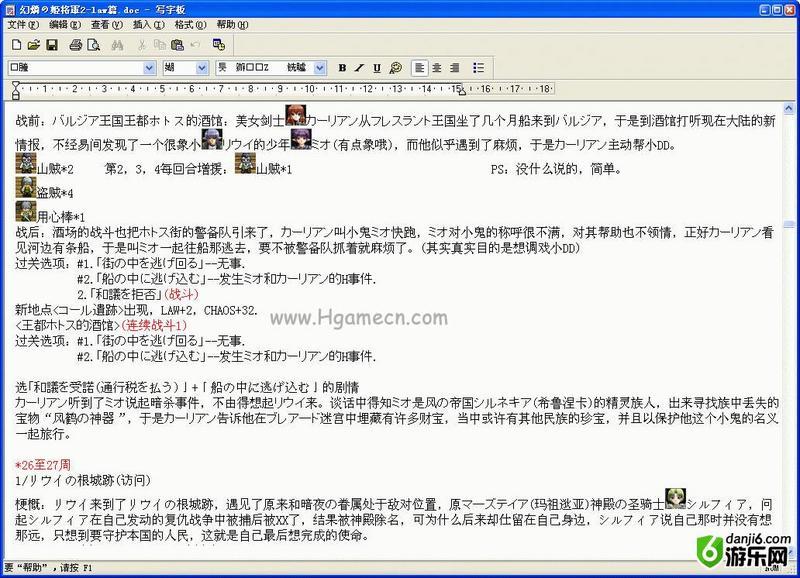Click the Open file folder icon
Screen dimensions: 800x578
[33, 45]
